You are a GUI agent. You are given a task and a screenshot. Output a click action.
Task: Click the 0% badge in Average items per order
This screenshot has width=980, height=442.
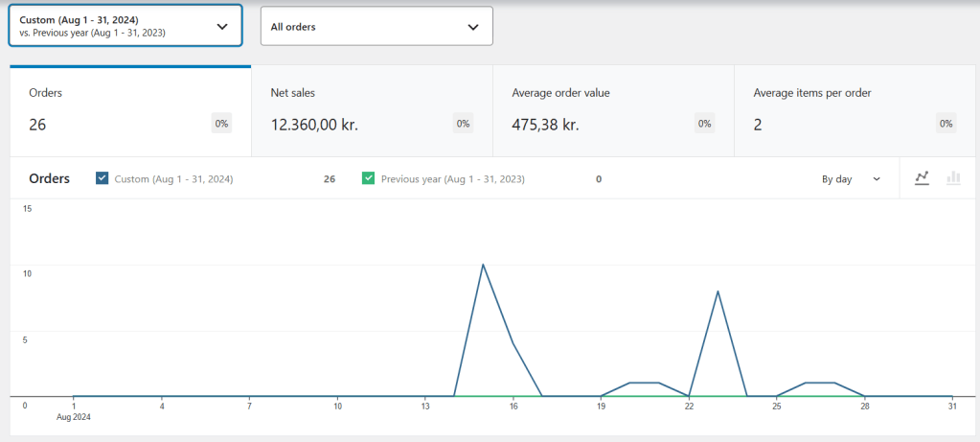(946, 124)
